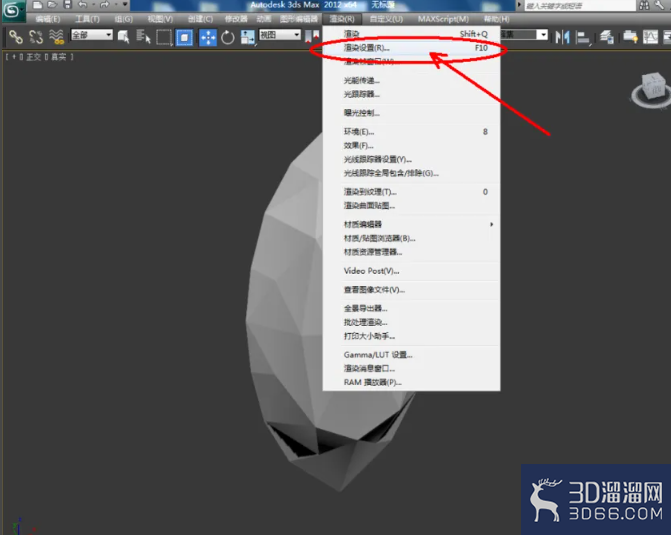671x535 pixels.
Task: Choose 渲染到纹理(T)... menu entry
Action: 411,192
